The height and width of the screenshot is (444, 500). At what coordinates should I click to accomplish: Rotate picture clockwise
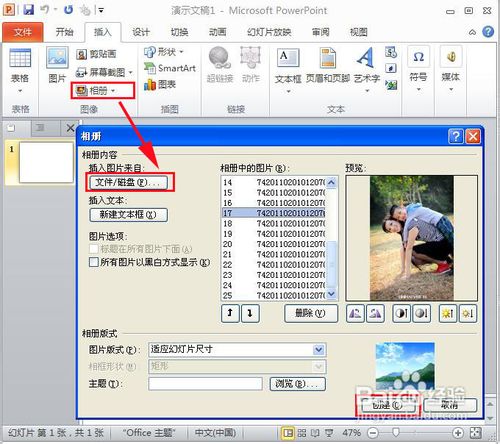(x=375, y=313)
